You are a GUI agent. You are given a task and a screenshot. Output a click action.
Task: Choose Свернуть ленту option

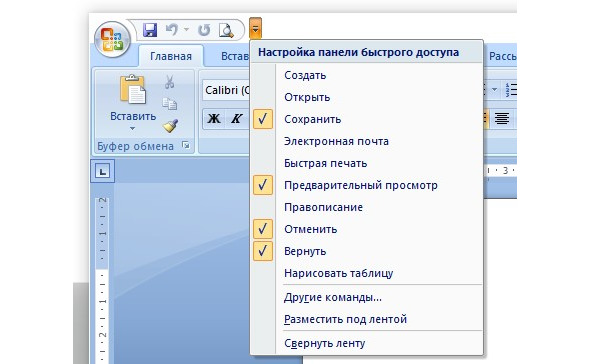click(x=367, y=343)
